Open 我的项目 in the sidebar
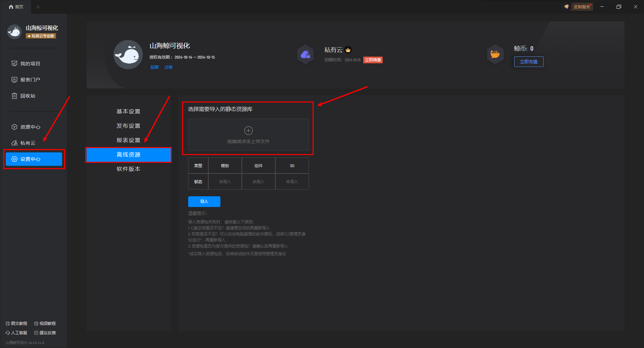The width and height of the screenshot is (644, 348). tap(26, 64)
